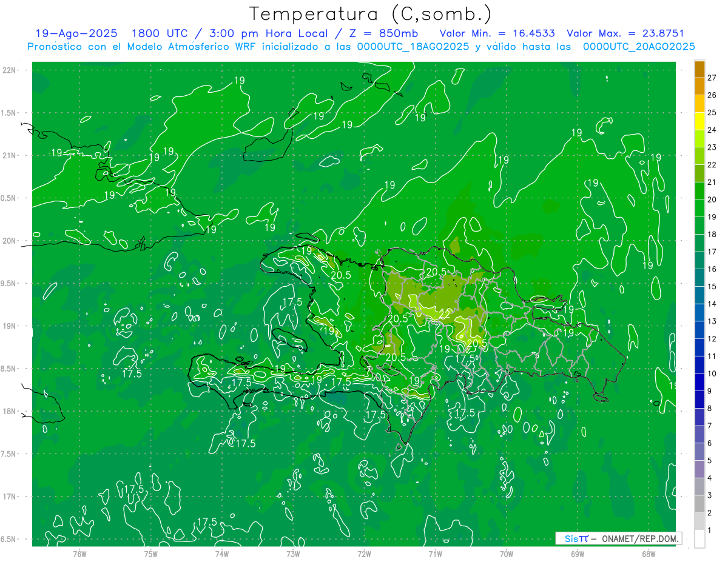Click the '9.5N' latitude axis label

coord(9,284)
